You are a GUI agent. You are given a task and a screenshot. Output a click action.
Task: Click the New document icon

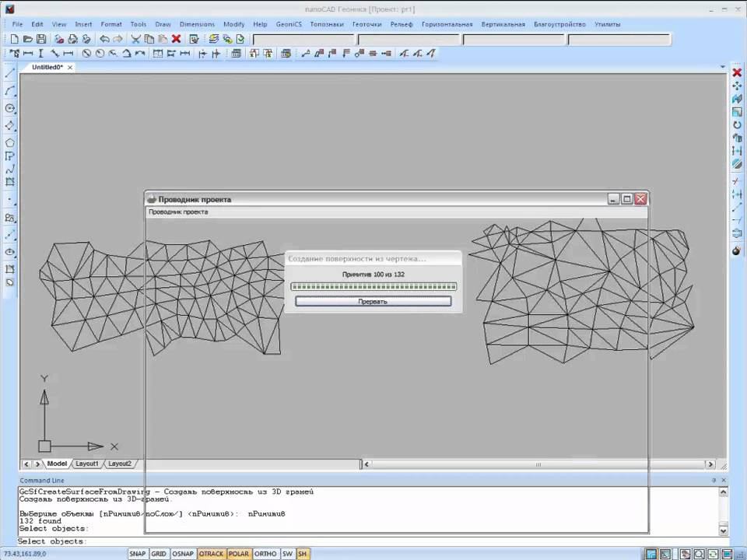pyautogui.click(x=15, y=39)
